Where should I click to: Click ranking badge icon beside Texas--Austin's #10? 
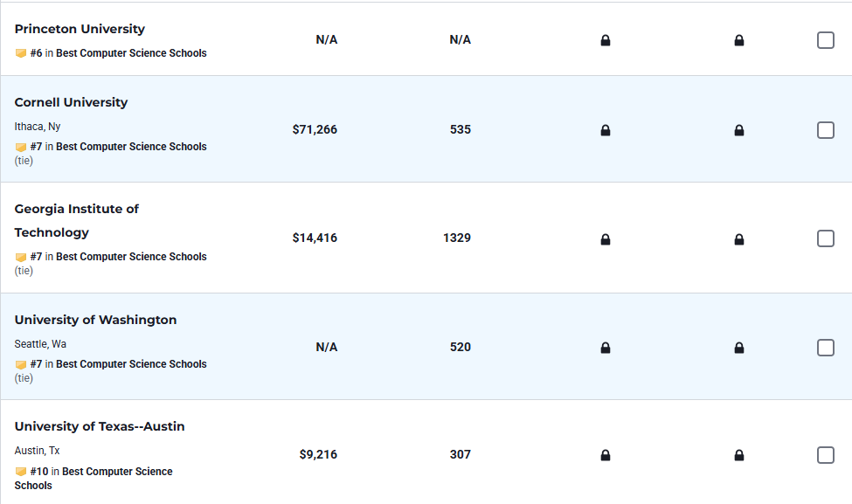click(21, 472)
